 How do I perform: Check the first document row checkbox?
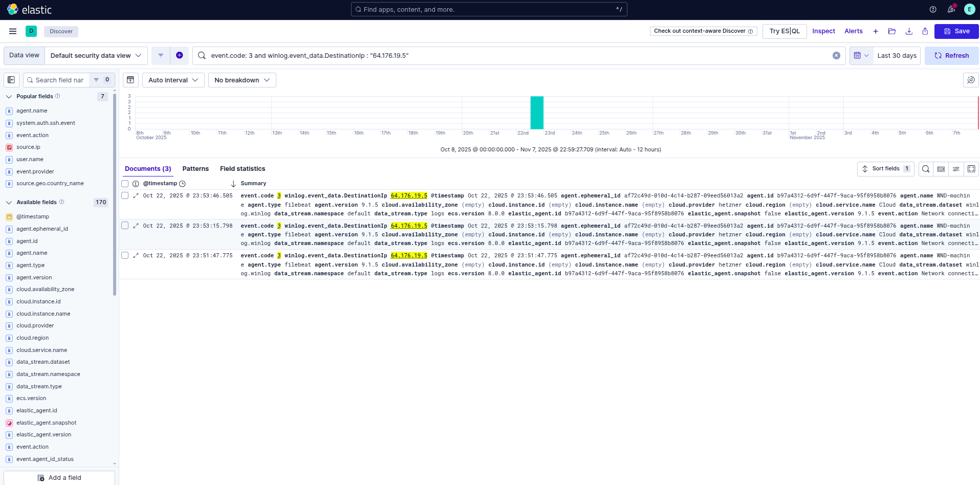pos(124,195)
